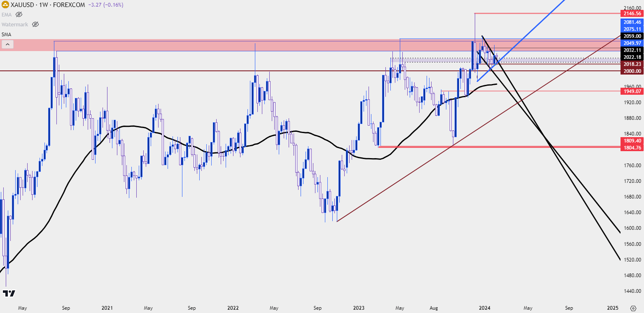Click the 2049.97 blue price label
The image size is (644, 313).
tap(631, 43)
